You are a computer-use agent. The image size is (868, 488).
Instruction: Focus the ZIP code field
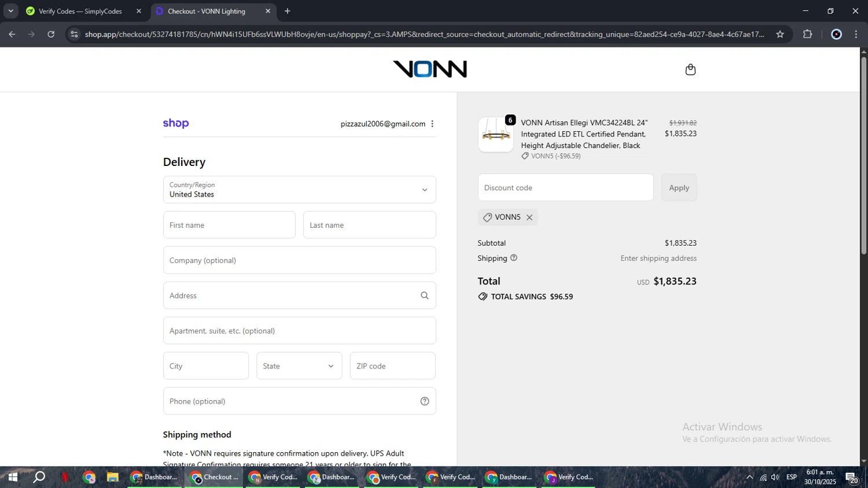coord(392,366)
